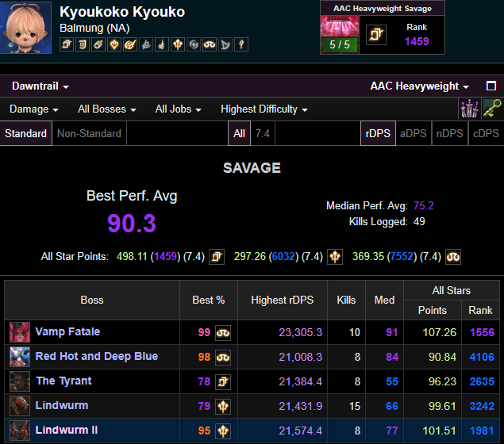Click the Kyoukoko Kyouko character name
Viewport: 504px width, 444px height.
tap(122, 12)
